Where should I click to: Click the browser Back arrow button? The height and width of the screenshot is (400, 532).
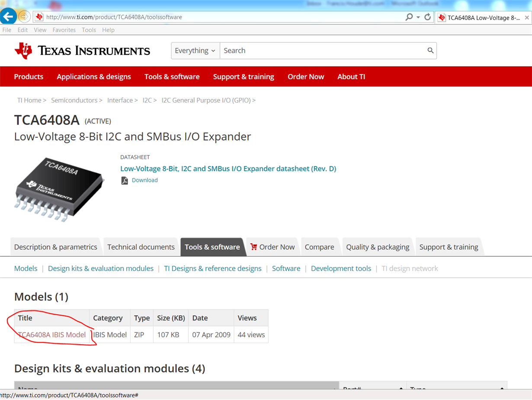[x=8, y=17]
